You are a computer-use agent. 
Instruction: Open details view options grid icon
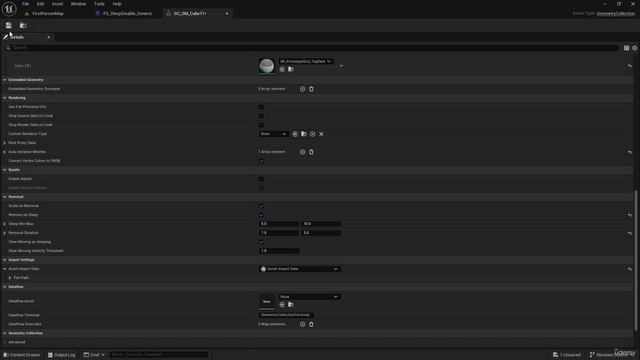click(627, 48)
